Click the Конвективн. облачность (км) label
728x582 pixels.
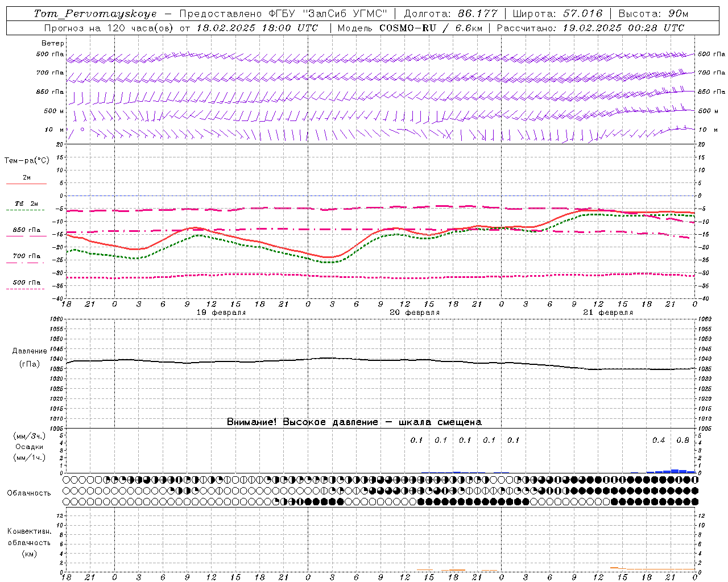pyautogui.click(x=29, y=542)
